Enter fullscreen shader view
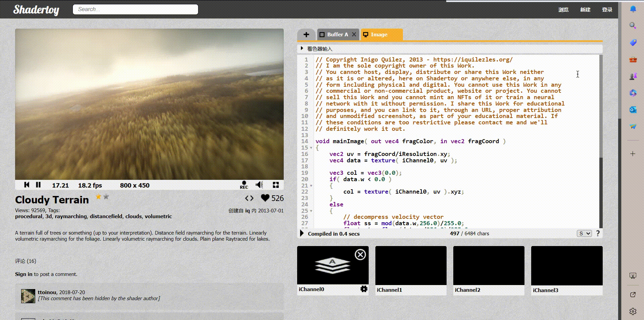The width and height of the screenshot is (644, 320). click(276, 185)
